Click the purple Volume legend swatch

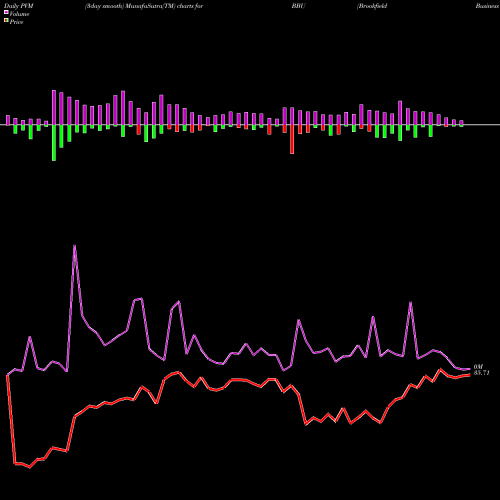point(6,12)
